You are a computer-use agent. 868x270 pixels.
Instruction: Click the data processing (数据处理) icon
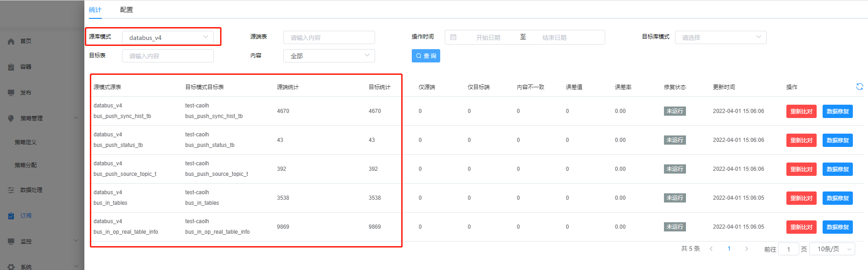tap(11, 190)
